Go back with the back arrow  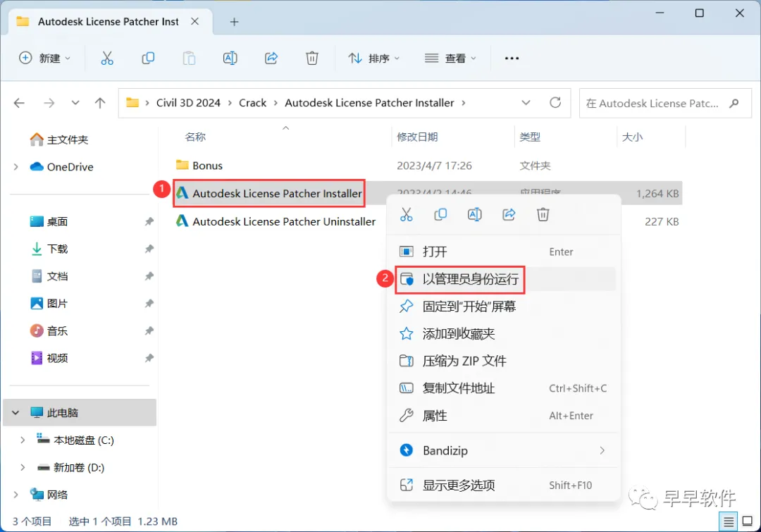19,103
